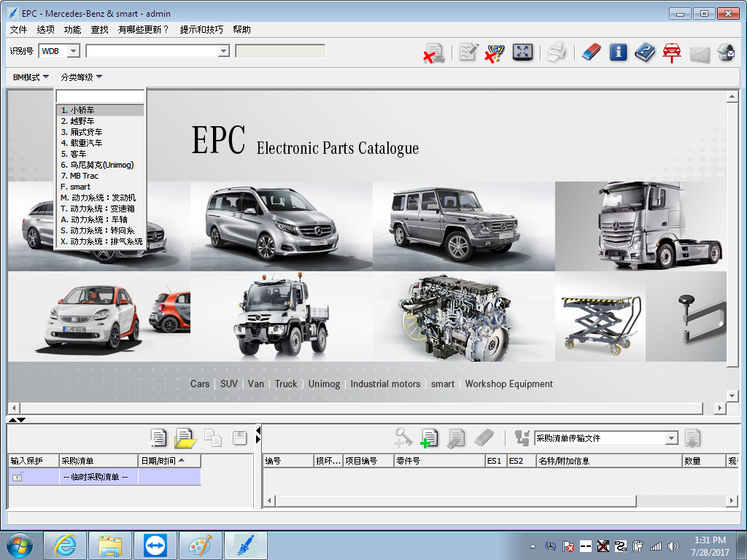The height and width of the screenshot is (560, 747).
Task: Click the delete shopping list icon in toolbar
Action: 433,52
